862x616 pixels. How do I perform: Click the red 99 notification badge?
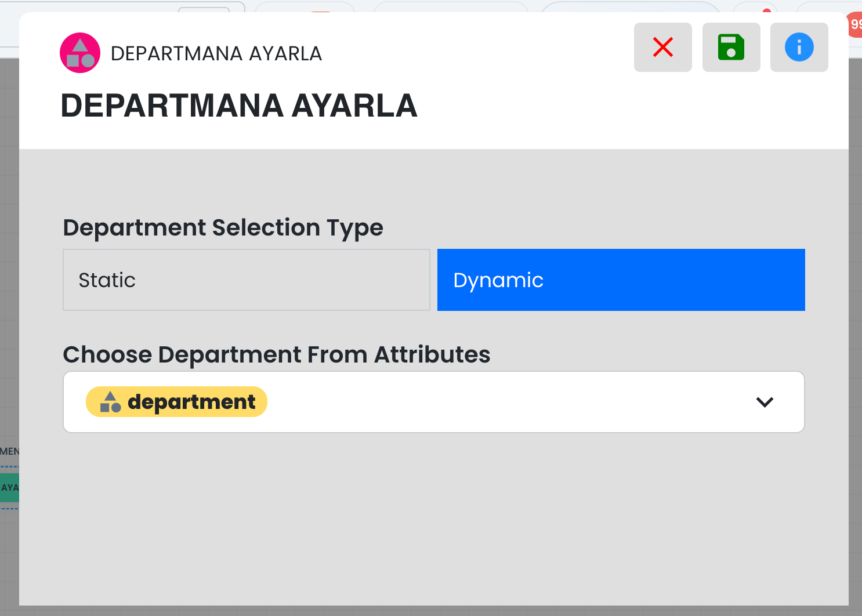pyautogui.click(x=855, y=25)
